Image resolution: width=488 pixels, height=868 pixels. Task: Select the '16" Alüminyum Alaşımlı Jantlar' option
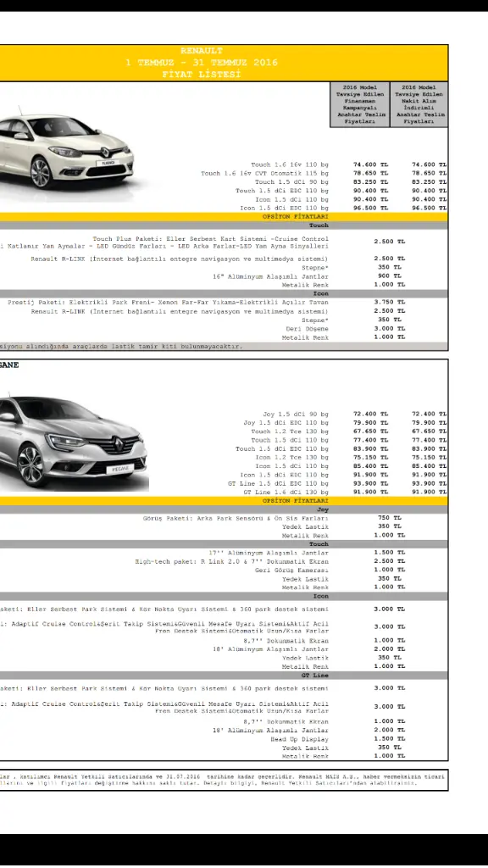point(270,277)
